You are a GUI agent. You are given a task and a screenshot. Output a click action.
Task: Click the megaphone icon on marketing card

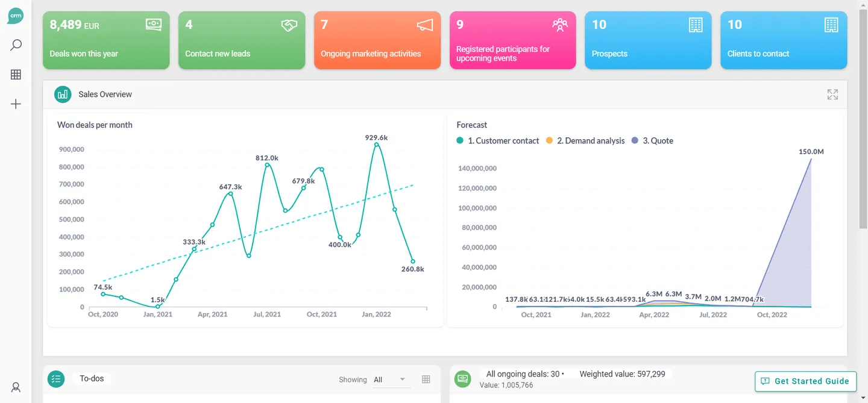click(x=425, y=25)
